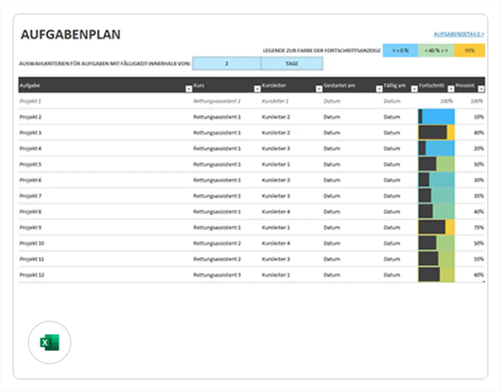500x392 pixels.
Task: Click the 10% value in the Projekt 2 row
Action: (479, 117)
